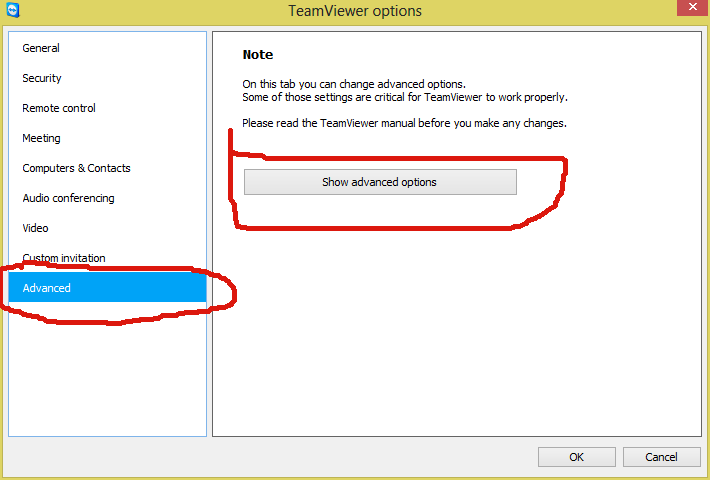Click the text 'On this tab you can change advanced options.'
Viewport: 710px width, 480px height.
[x=354, y=84]
